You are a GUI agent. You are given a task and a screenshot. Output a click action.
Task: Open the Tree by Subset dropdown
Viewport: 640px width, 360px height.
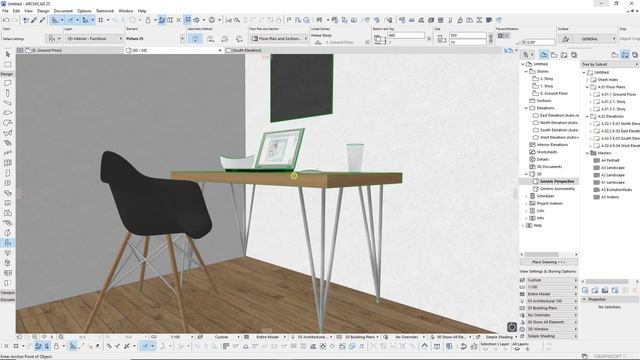point(609,64)
